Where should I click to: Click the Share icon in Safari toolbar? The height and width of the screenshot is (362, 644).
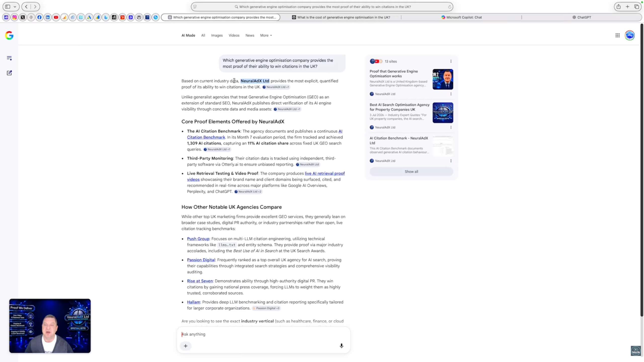click(x=619, y=7)
